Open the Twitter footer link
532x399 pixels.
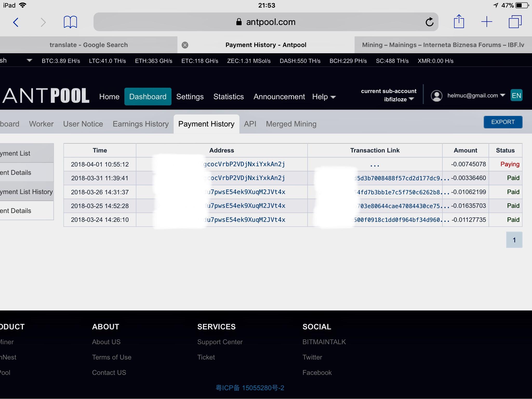[x=312, y=357]
